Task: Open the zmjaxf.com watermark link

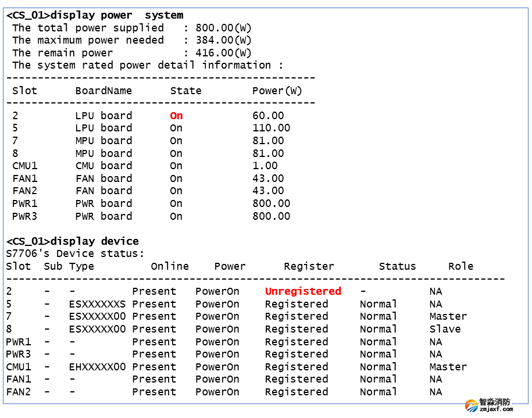Action: [496, 409]
